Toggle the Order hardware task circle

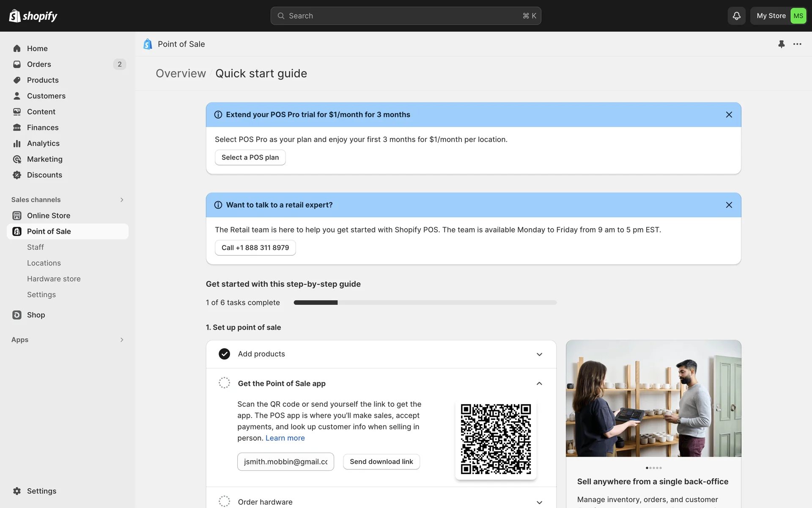click(224, 502)
